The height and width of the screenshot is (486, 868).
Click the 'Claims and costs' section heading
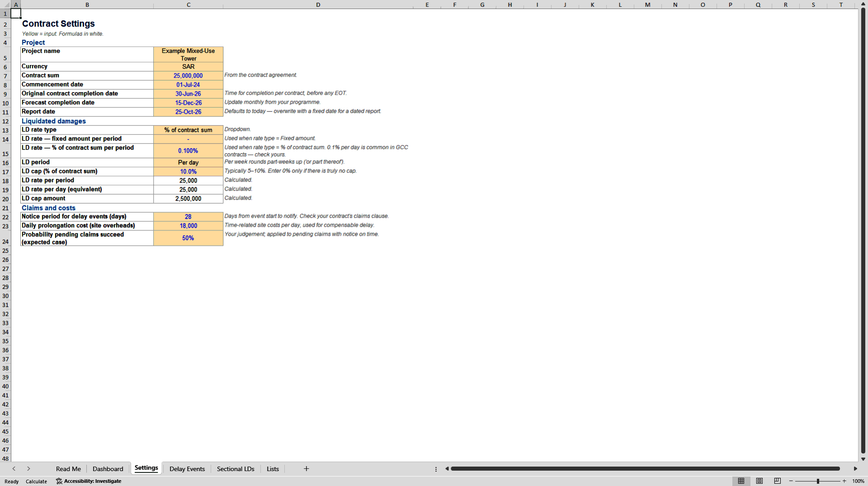click(48, 208)
